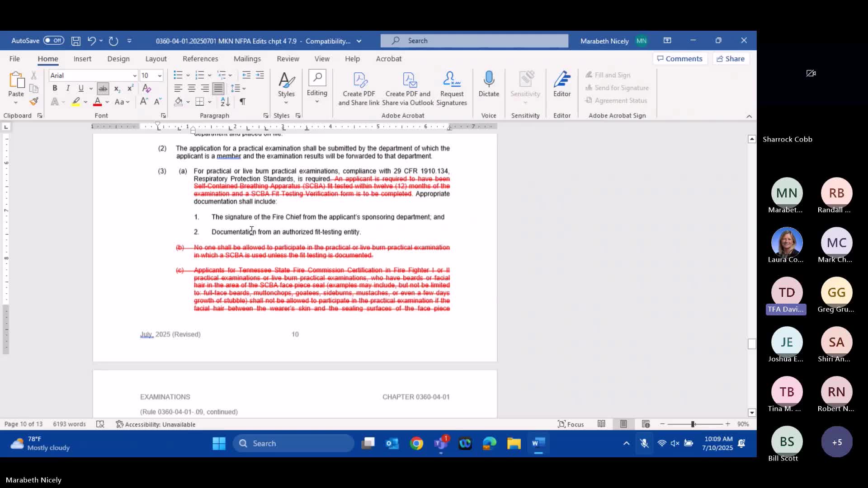Open the References ribbon tab
The height and width of the screenshot is (488, 868).
coord(200,59)
